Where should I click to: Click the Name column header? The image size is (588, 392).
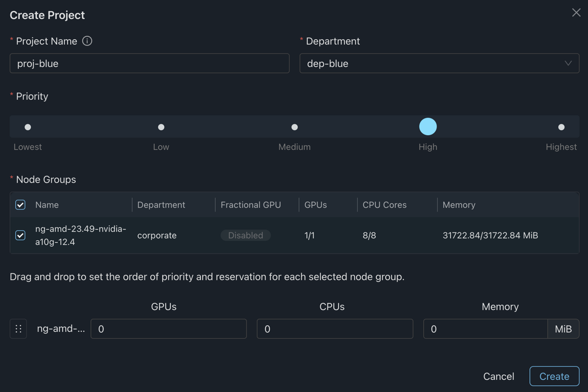click(x=47, y=205)
